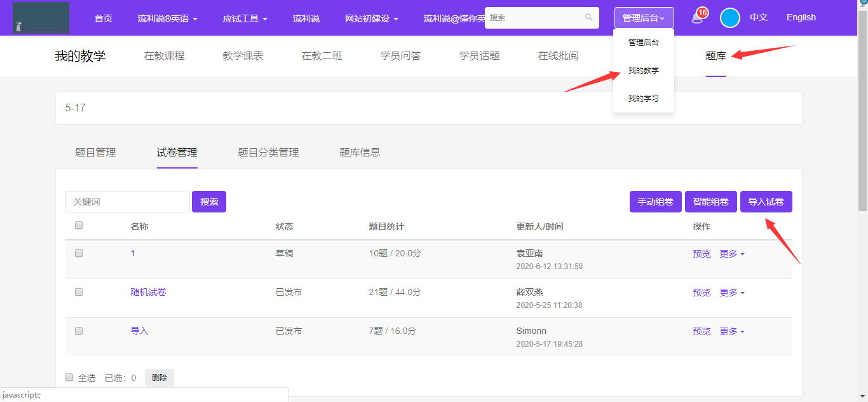
Task: Expand 更多 dropdown for 随机试卷 row
Action: (x=731, y=293)
